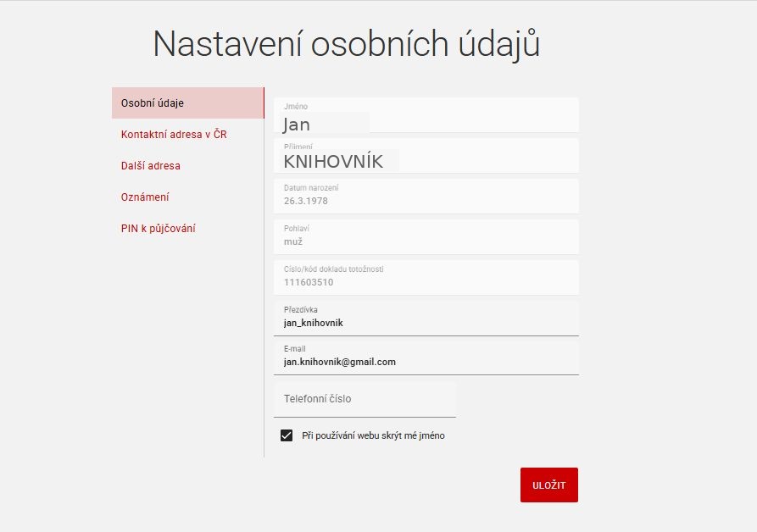Click the 'Číslo/kód dokladu totožnosti' label

(334, 269)
